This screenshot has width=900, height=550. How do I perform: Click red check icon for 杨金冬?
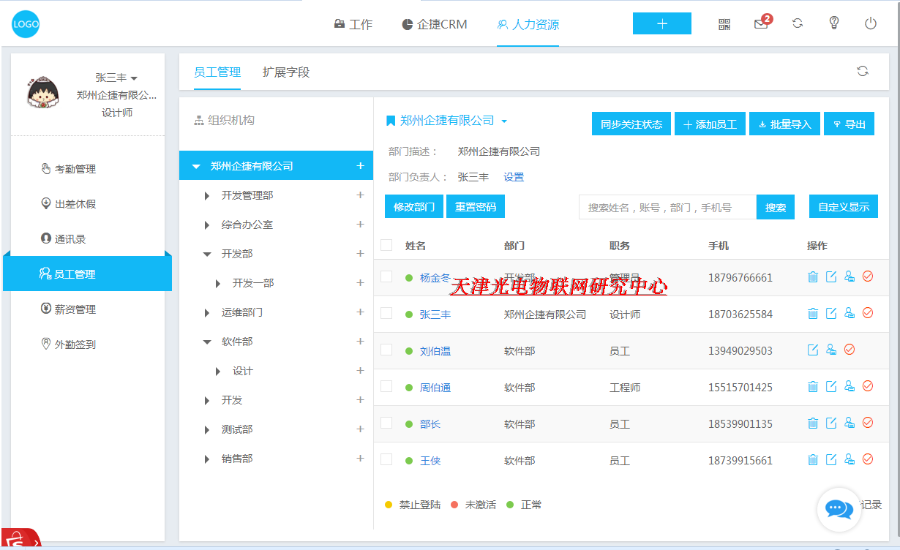pyautogui.click(x=868, y=277)
